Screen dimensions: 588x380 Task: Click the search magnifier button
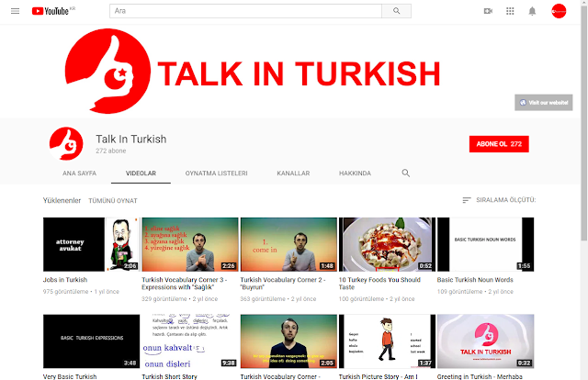click(x=396, y=11)
